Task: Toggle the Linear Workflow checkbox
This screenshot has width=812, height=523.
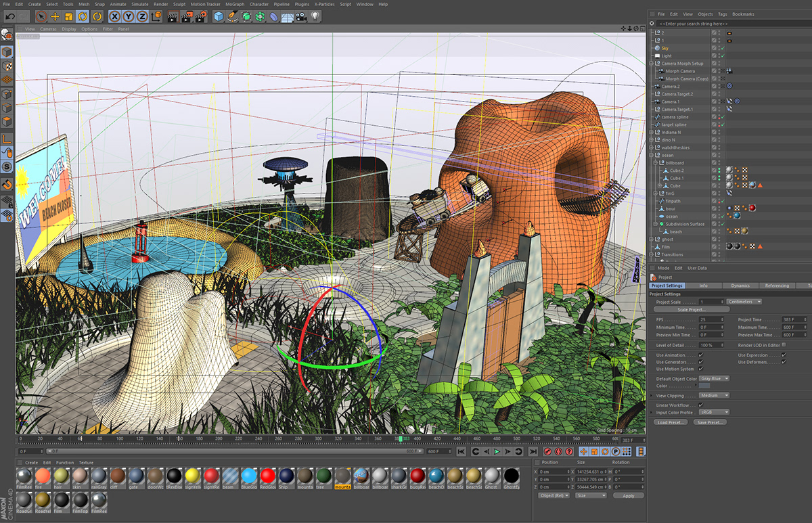Action: [x=700, y=405]
